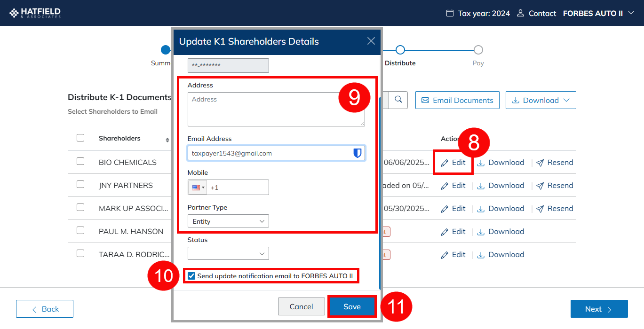Open the mobile country flag selector

(x=198, y=188)
